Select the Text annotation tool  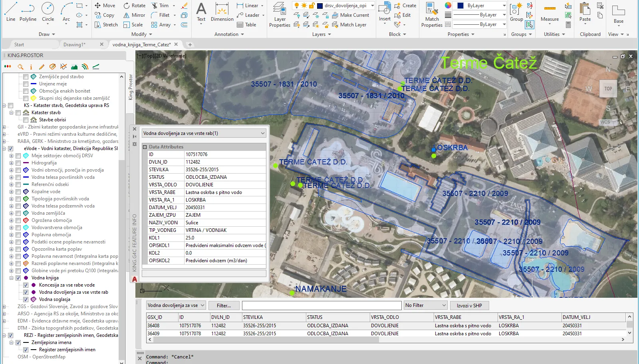pyautogui.click(x=201, y=12)
